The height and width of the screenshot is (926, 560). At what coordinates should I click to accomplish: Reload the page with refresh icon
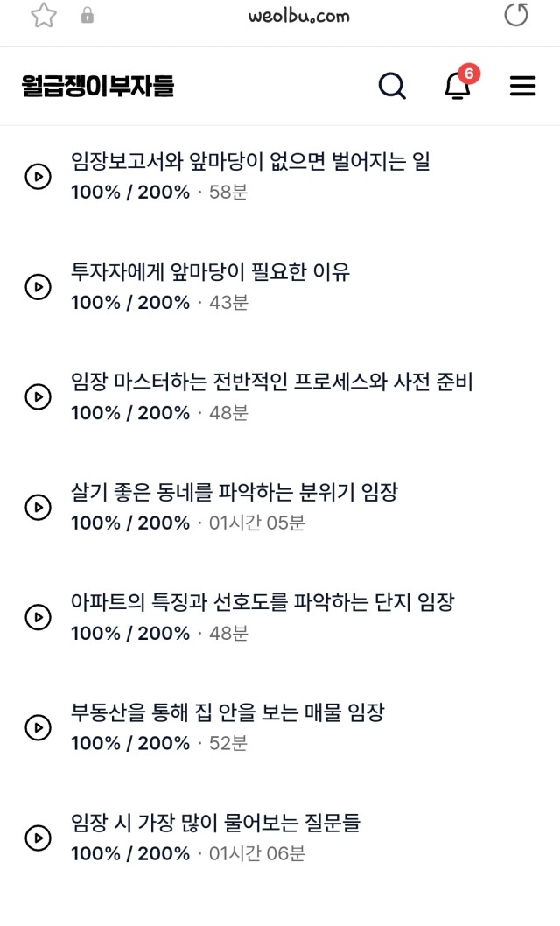tap(516, 15)
